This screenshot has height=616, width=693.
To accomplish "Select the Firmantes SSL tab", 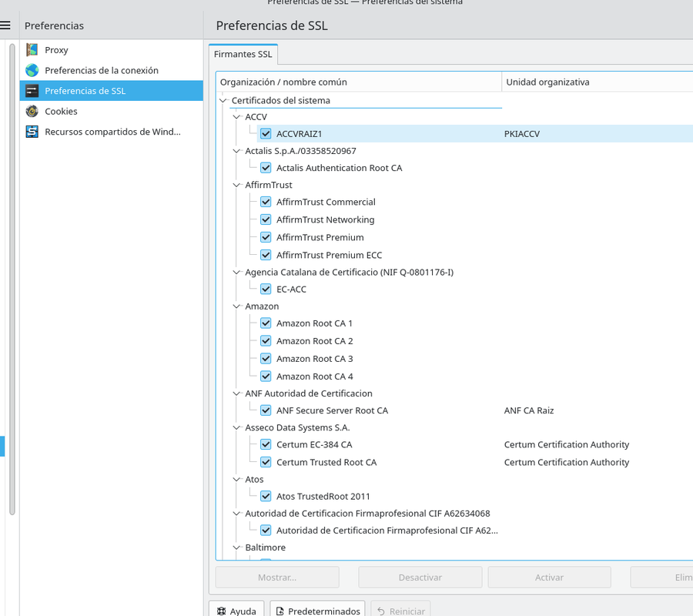I will [x=243, y=54].
